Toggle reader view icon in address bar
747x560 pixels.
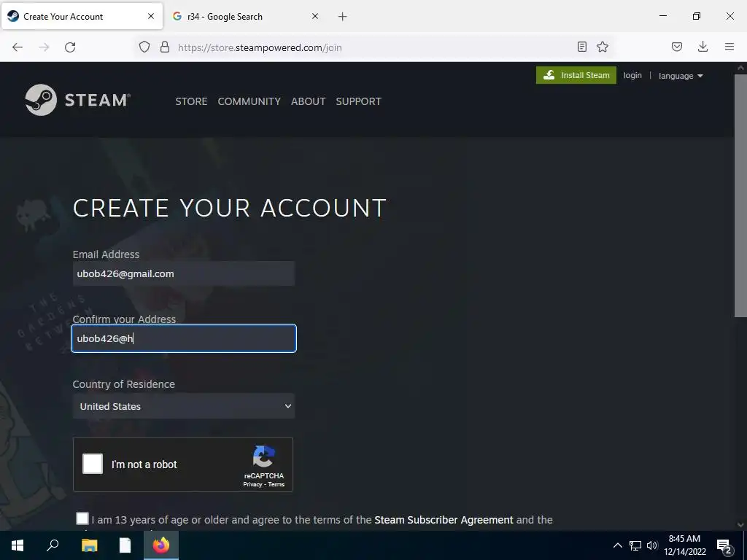coord(581,47)
